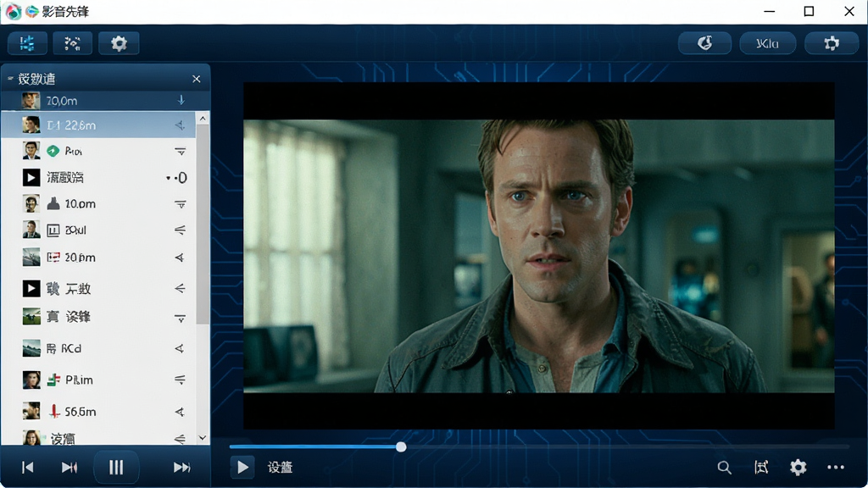Click the 70.0m header row thumbnail
This screenshot has height=488, width=868.
pos(31,101)
